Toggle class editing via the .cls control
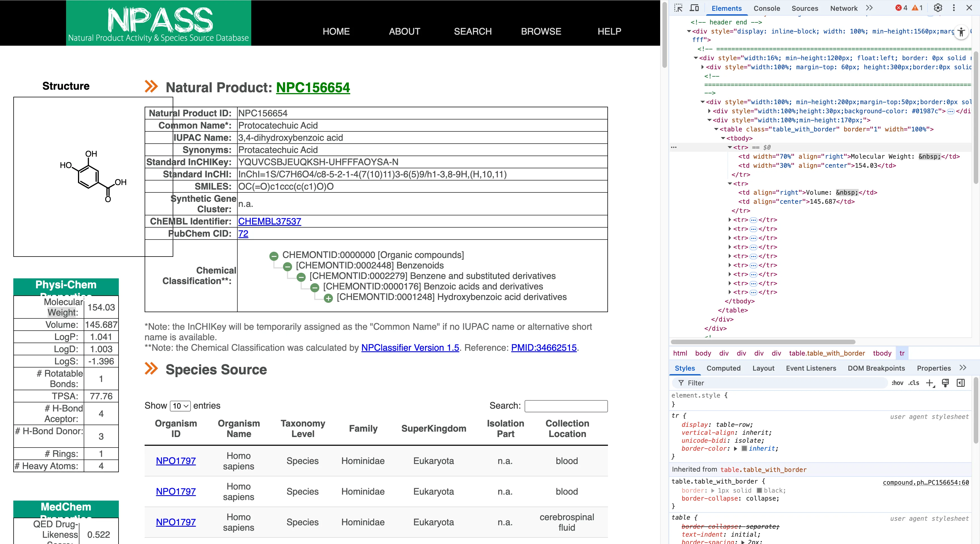 point(913,383)
